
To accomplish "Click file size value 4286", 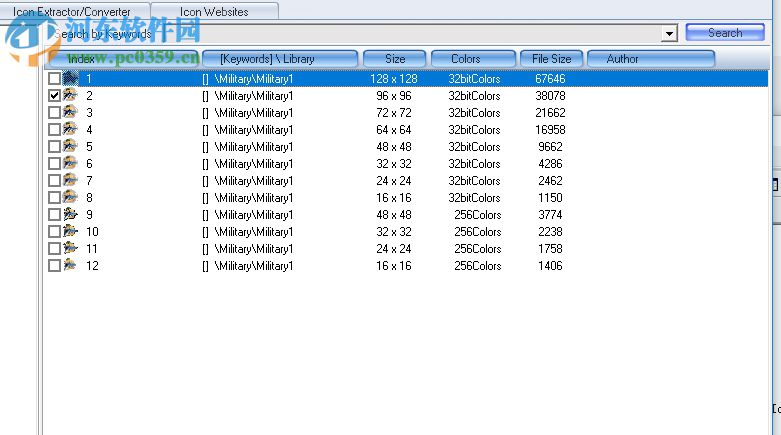I will (x=550, y=163).
